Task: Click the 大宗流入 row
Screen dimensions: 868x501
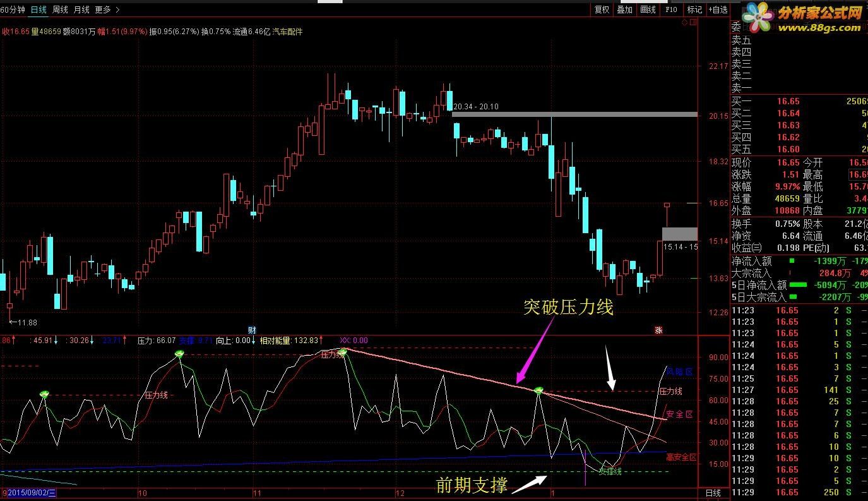Action: 799,274
